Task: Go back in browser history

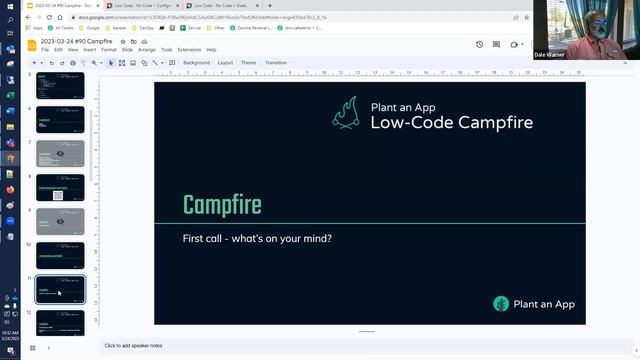Action: [28, 18]
